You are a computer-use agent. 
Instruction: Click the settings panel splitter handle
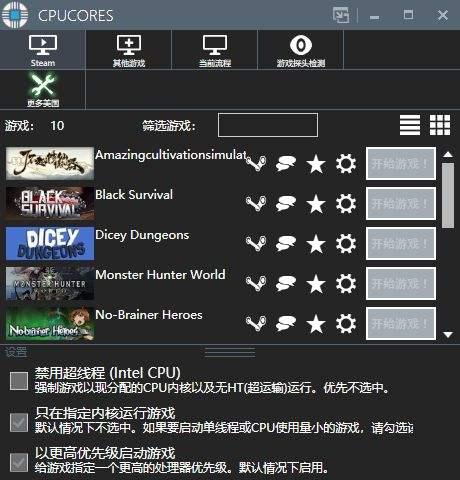(x=230, y=352)
